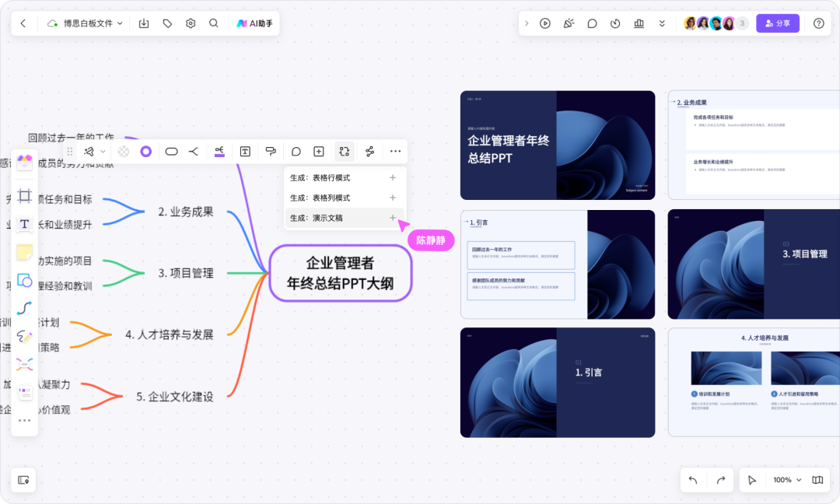
Task: Toggle the minimap panel at bottom left
Action: (23, 480)
